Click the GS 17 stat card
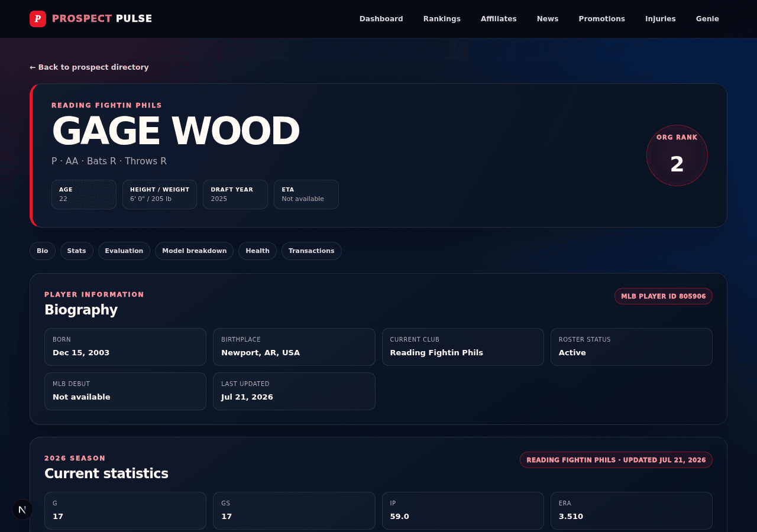The height and width of the screenshot is (532, 757). tap(294, 511)
